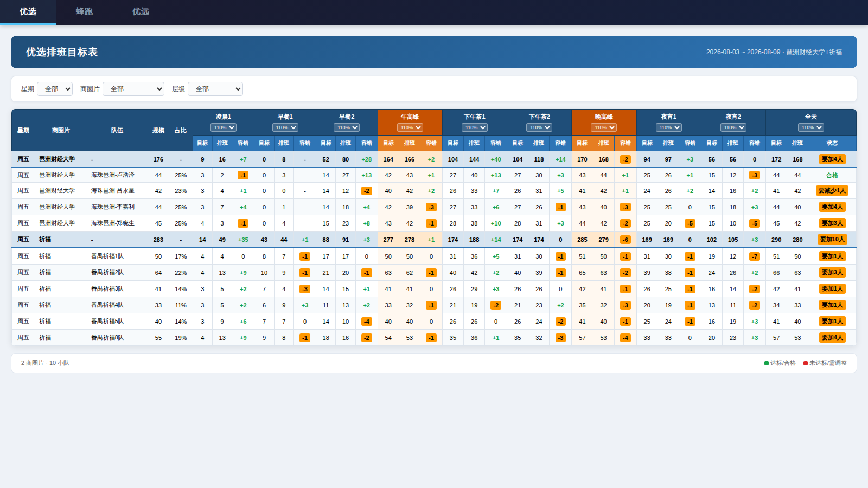Open the 商圈片 filter dropdown
868x488 pixels.
coord(133,89)
